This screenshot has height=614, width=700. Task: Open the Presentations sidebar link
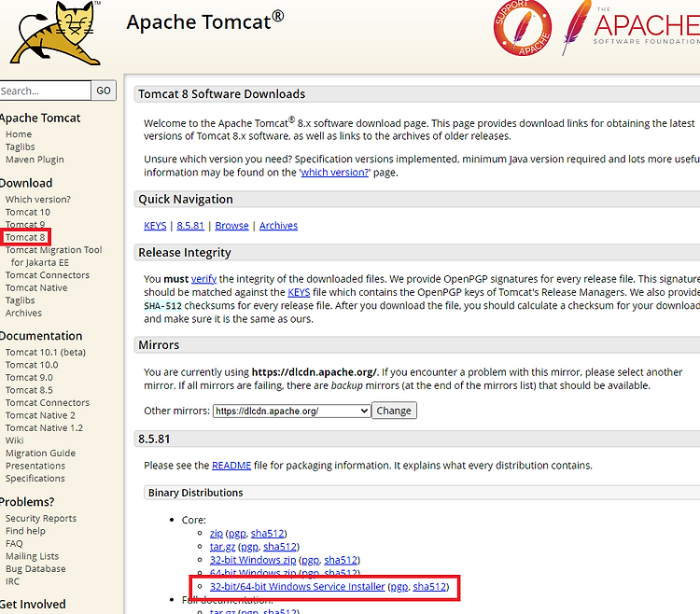pyautogui.click(x=35, y=466)
